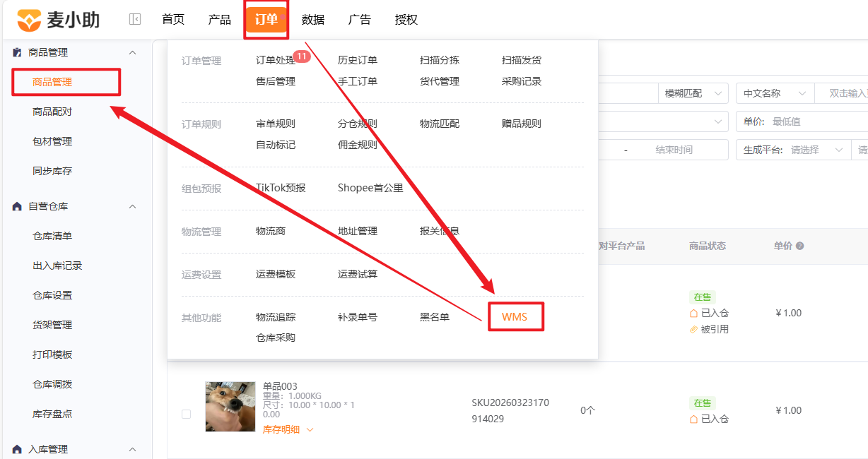Click the help icon next to 单价
Screen dimensions: 868x459
click(x=800, y=246)
